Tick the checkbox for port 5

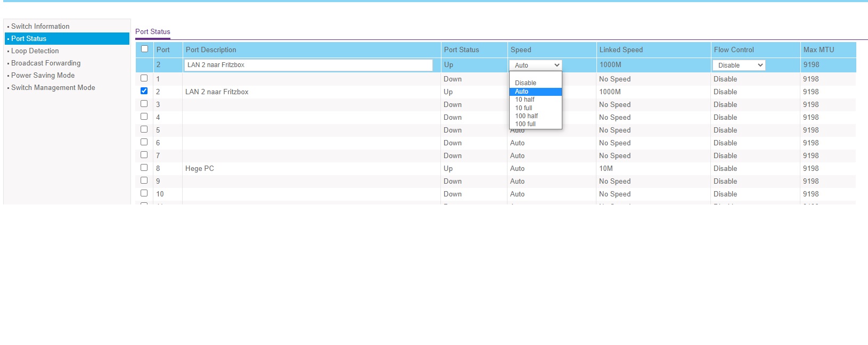click(144, 129)
